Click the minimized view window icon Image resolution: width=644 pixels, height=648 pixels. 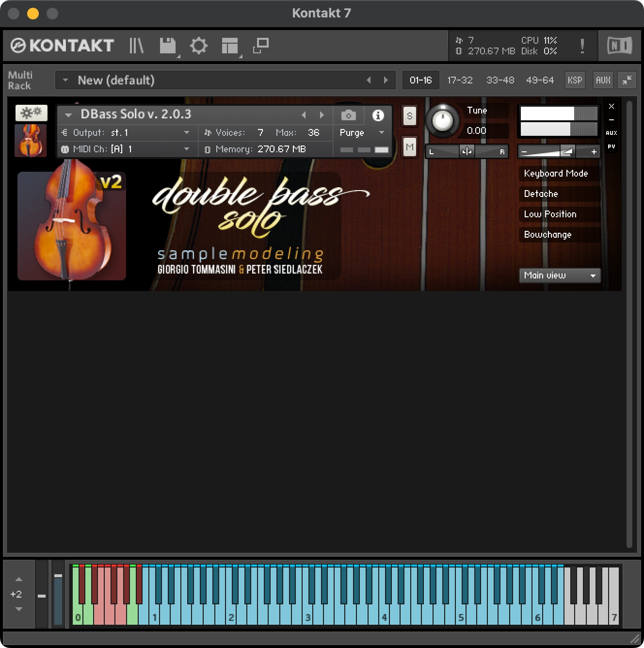[x=261, y=46]
